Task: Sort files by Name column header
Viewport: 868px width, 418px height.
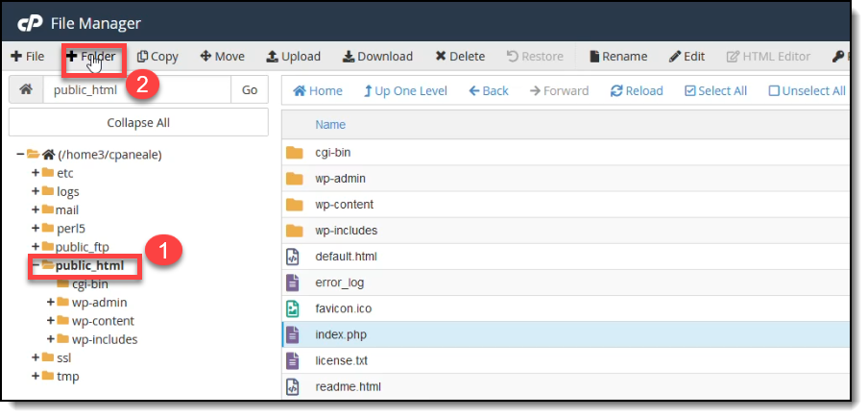Action: coord(330,125)
